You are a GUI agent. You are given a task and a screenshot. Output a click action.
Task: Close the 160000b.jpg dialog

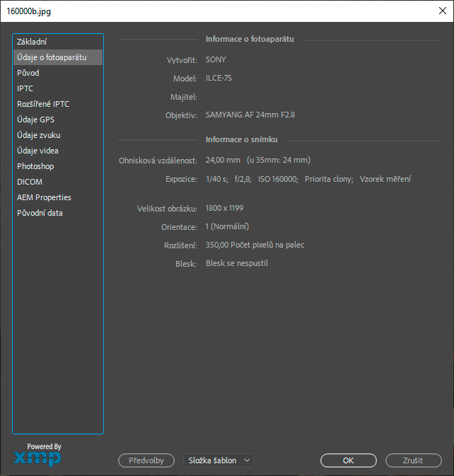[443, 11]
